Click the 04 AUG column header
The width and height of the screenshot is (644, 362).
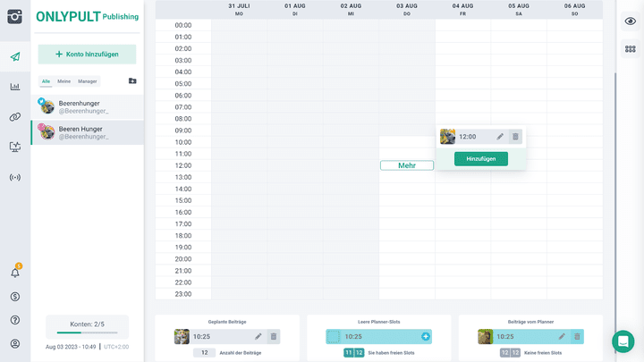pos(463,10)
